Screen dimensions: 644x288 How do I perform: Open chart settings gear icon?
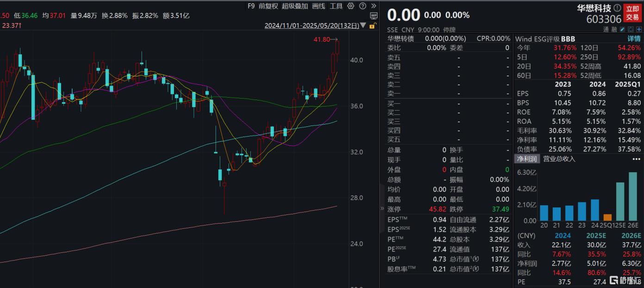coord(350,6)
